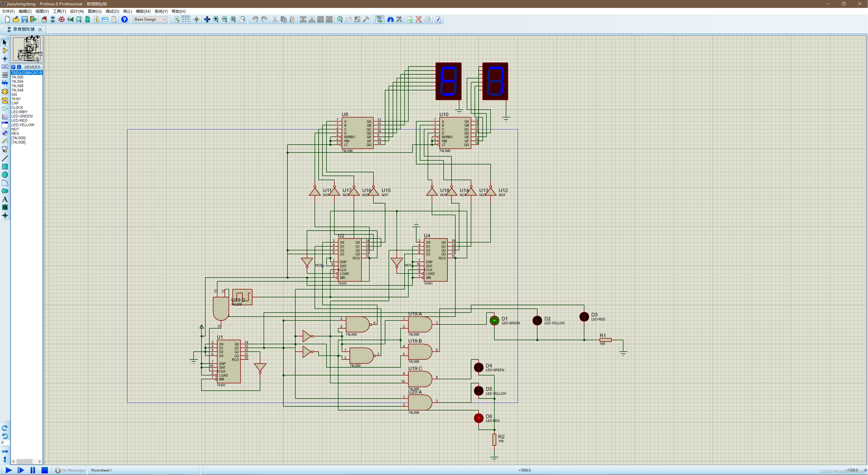Open the 调试(D) debug menu
This screenshot has width=868, height=475.
pyautogui.click(x=112, y=11)
